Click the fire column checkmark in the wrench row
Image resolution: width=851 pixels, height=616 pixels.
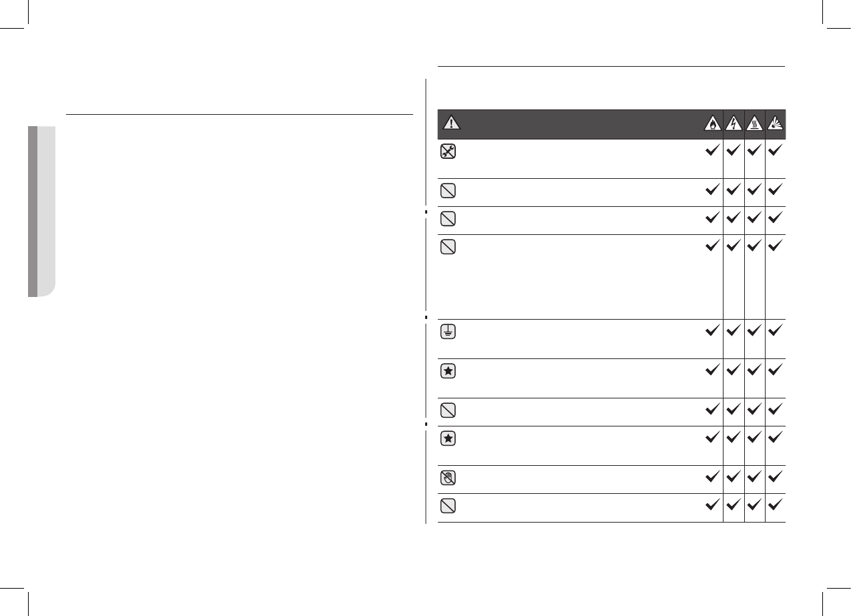point(712,151)
